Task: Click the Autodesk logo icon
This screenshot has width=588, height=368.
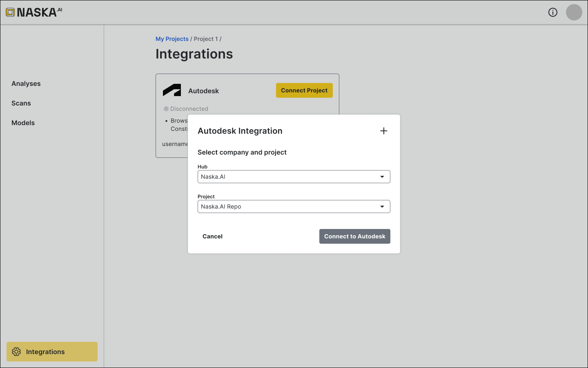Action: coord(172,90)
